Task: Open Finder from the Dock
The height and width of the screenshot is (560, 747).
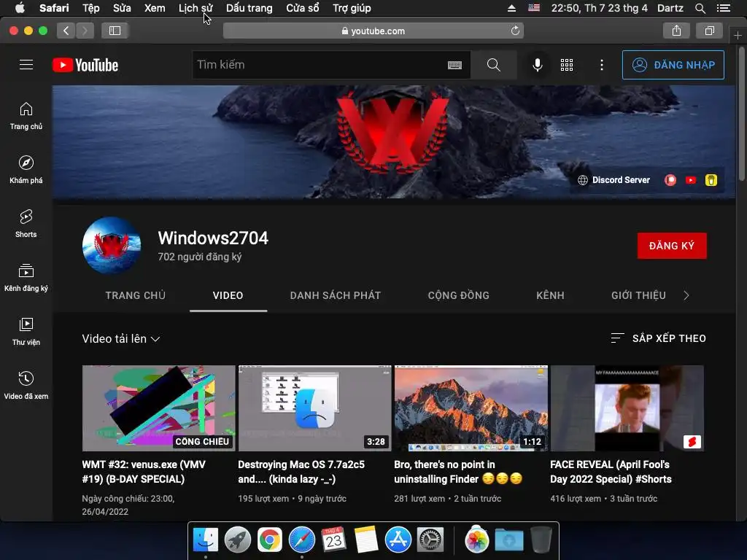Action: coord(205,540)
